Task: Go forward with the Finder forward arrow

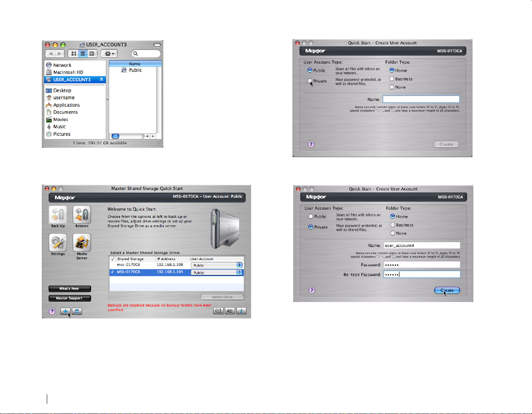Action: pyautogui.click(x=60, y=54)
